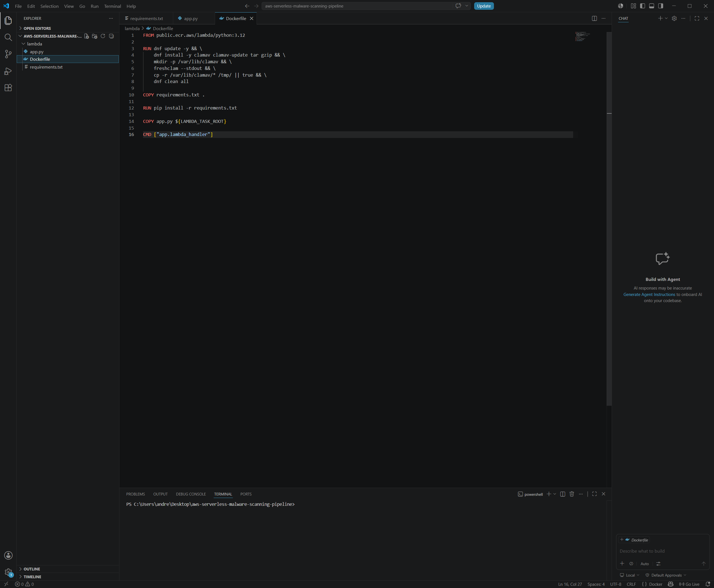
Task: Open the Manage gear in activity bar
Action: click(x=8, y=572)
